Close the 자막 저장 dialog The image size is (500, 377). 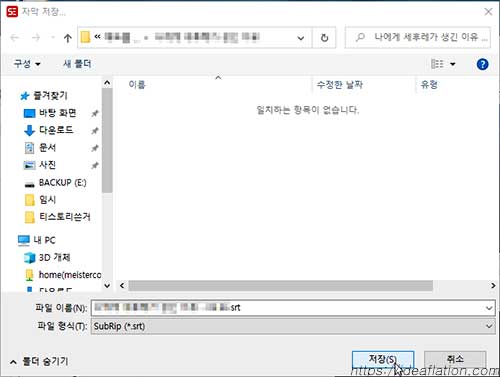(488, 12)
